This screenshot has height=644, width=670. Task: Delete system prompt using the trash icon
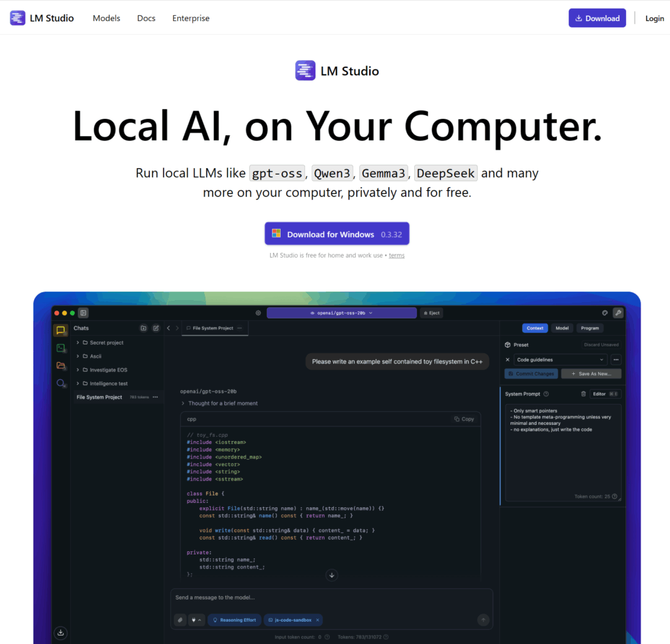[583, 394]
